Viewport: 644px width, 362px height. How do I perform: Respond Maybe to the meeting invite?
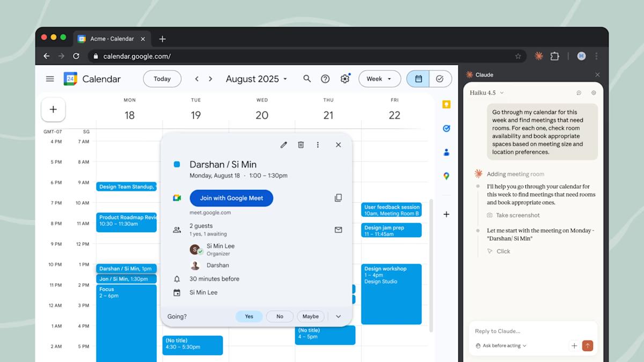(x=310, y=316)
